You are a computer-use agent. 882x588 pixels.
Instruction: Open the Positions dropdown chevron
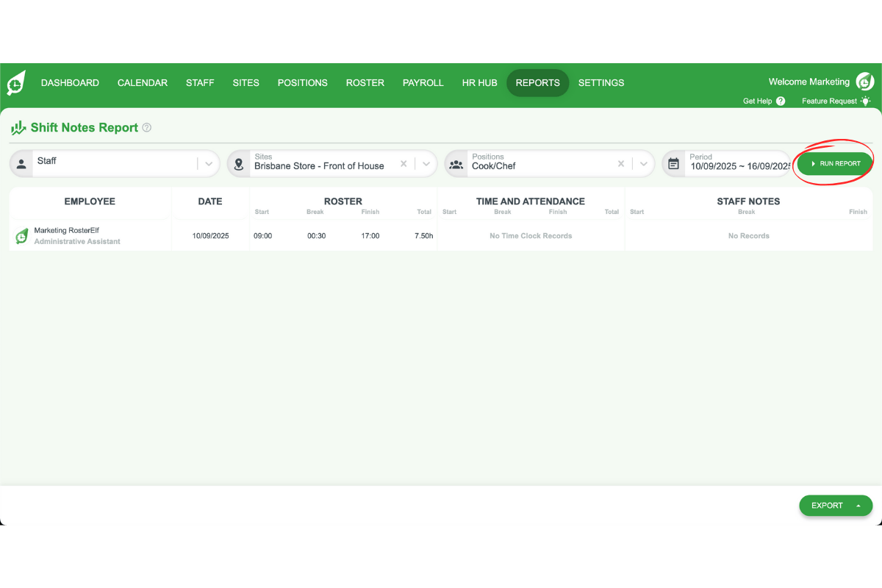(x=643, y=163)
